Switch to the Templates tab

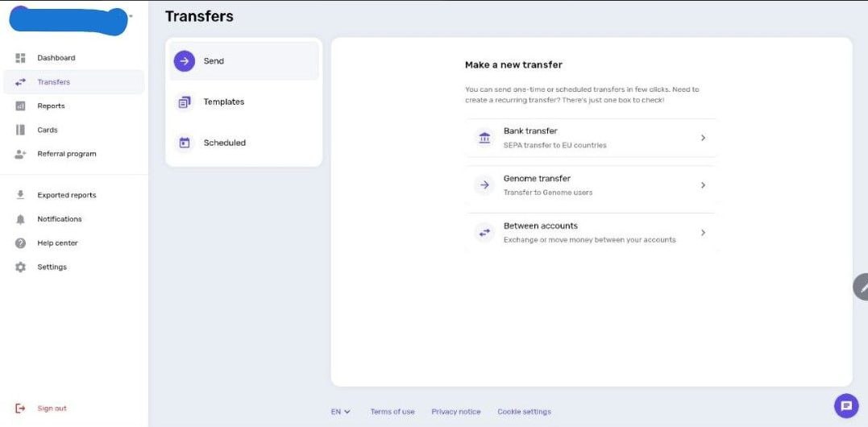[244, 102]
